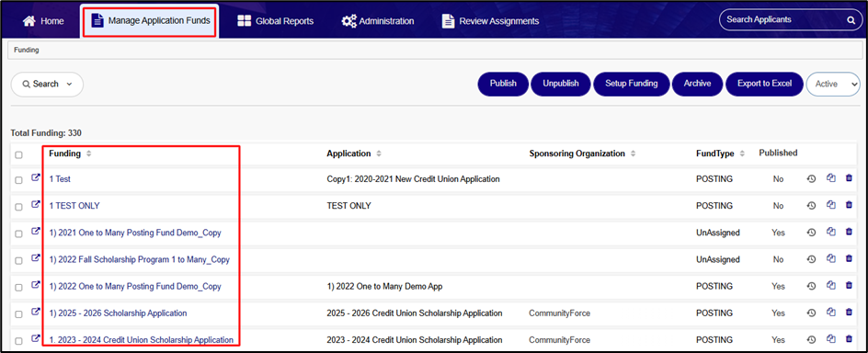
Task: Copy 2021 One to Many Posting Fund Demo_Copy
Action: pyautogui.click(x=830, y=232)
